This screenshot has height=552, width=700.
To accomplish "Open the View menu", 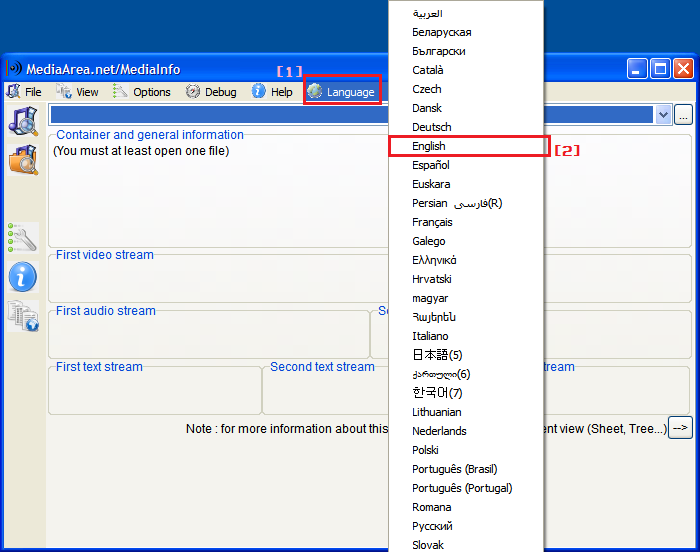I will coord(77,92).
